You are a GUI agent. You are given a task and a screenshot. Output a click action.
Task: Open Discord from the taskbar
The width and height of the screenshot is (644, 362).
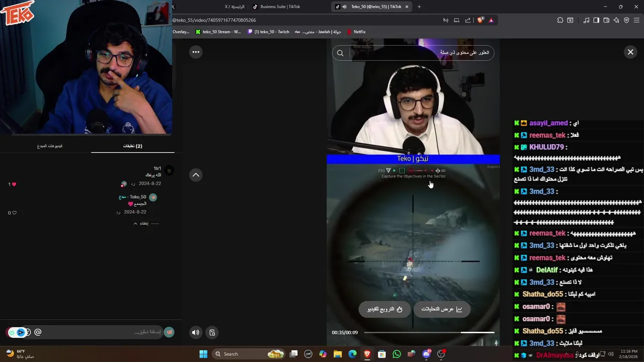pos(427,354)
